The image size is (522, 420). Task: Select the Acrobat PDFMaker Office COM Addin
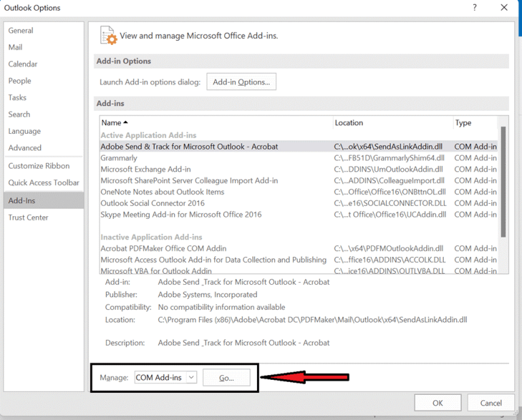coord(163,249)
